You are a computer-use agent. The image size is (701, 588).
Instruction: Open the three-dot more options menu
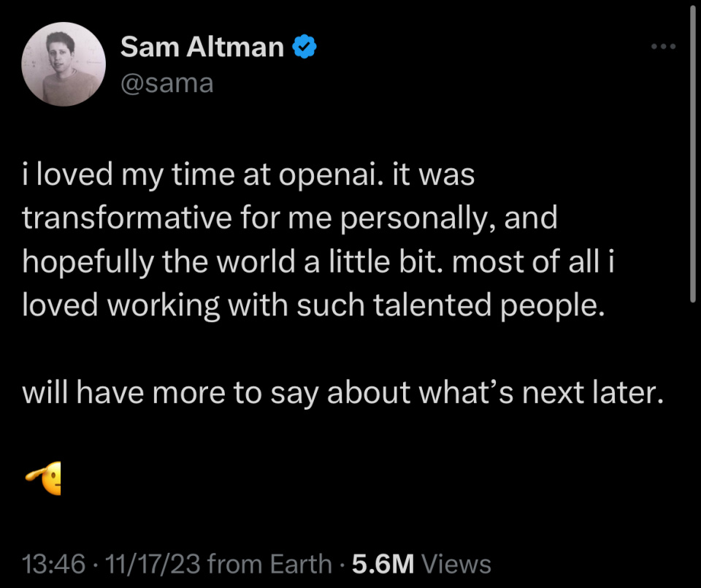click(x=664, y=47)
